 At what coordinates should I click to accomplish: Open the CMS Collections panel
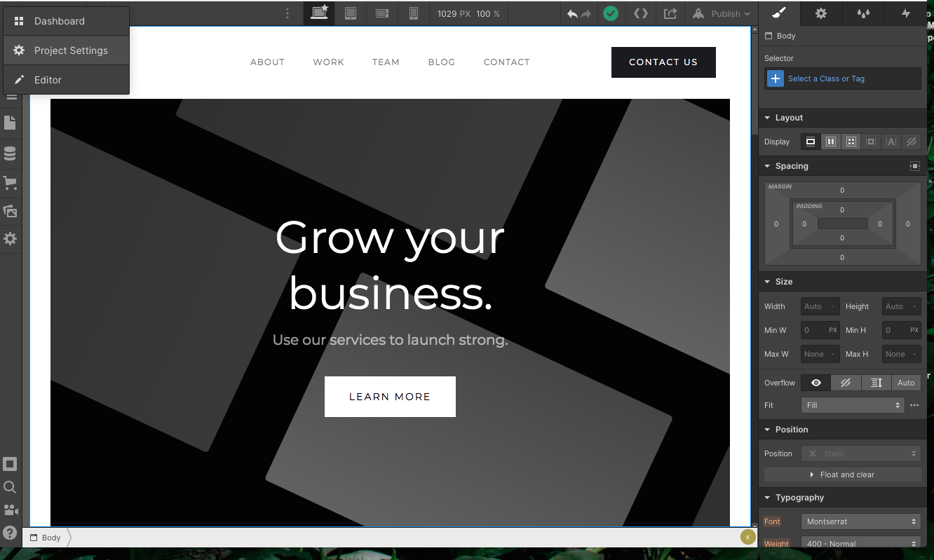pyautogui.click(x=11, y=153)
